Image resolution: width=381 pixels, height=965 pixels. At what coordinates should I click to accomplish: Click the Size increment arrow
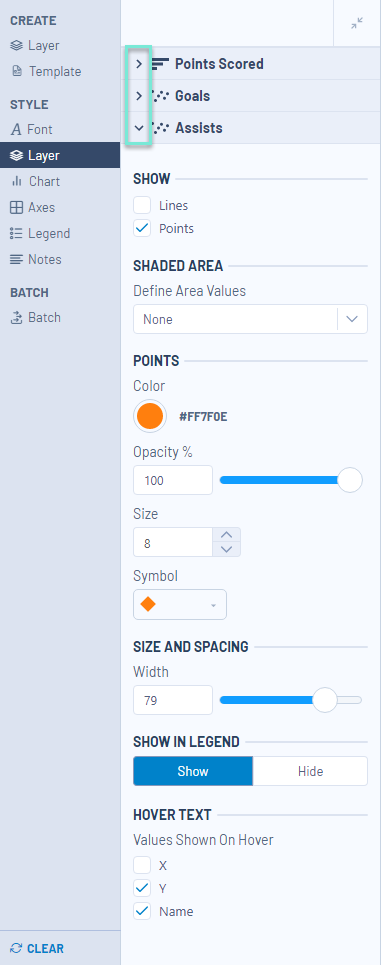227,535
